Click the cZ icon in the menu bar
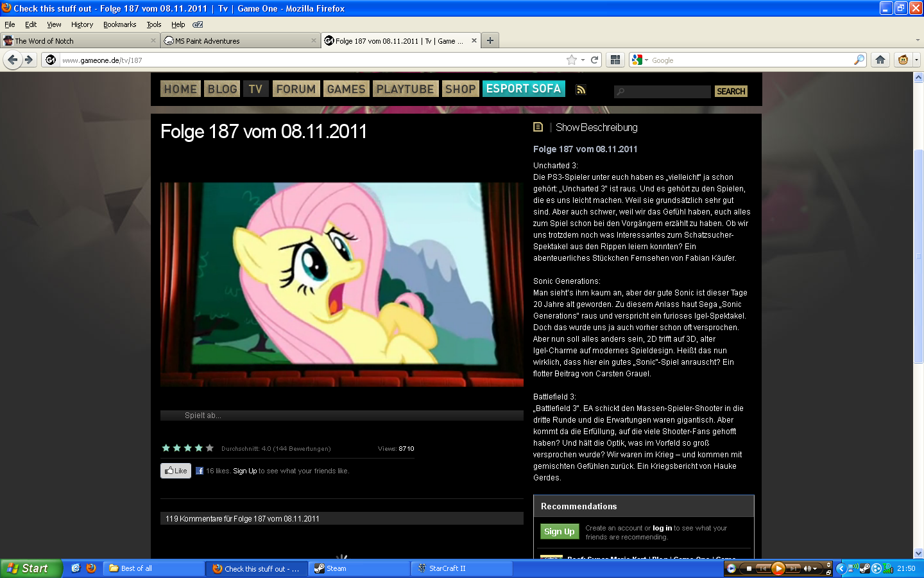The image size is (924, 578). [x=198, y=24]
